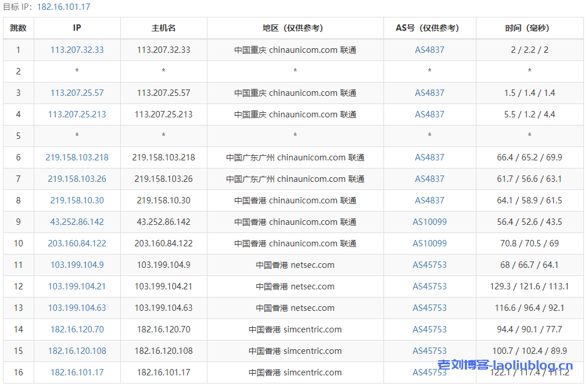Click IP link 219.158.103.218
Viewport: 588px width, 387px height.
(x=77, y=157)
